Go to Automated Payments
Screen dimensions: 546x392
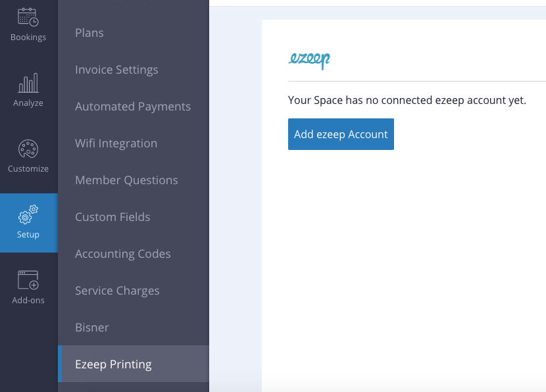(x=133, y=107)
